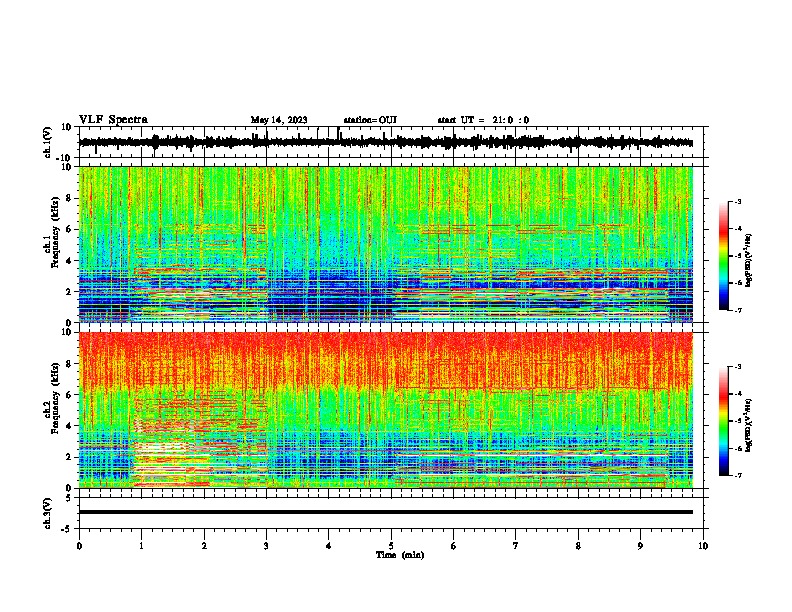Click the '-3' label on ch.2 colorbar
This screenshot has height=612, width=792.
coord(738,367)
